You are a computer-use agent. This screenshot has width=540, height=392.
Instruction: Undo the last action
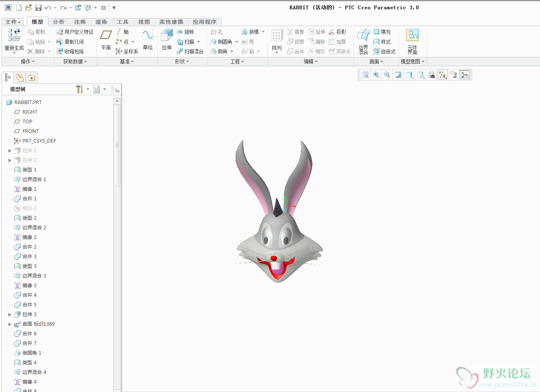click(x=48, y=8)
